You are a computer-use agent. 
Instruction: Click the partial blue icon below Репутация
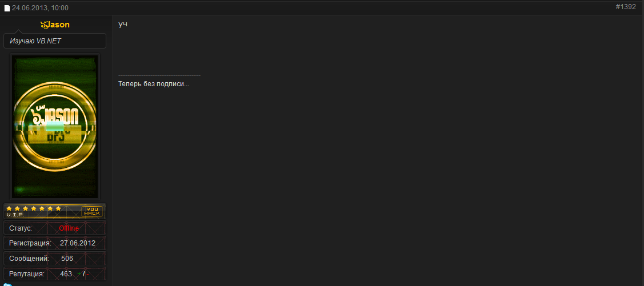[8, 284]
